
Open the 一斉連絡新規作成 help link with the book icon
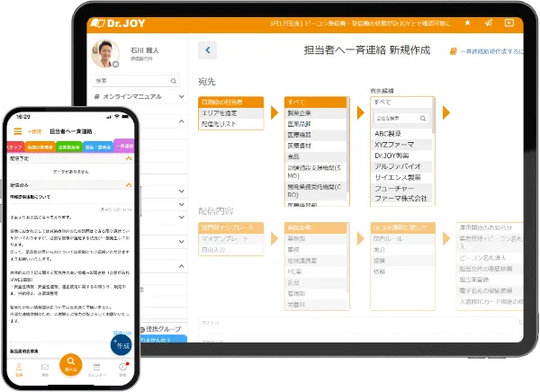coord(486,51)
